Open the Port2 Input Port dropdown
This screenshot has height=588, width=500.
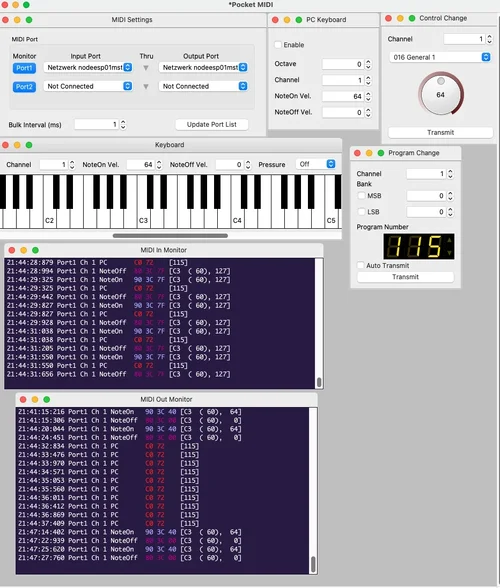pos(88,86)
